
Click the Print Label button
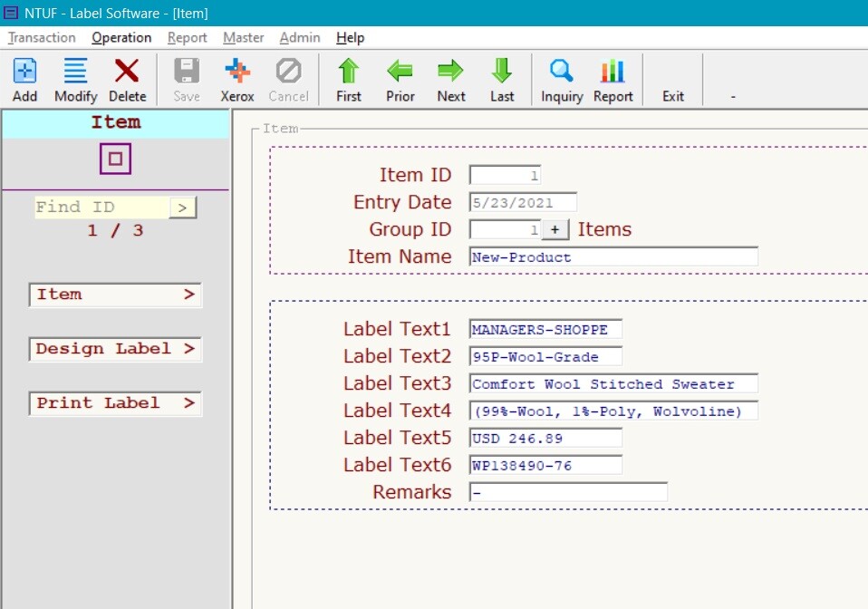pos(114,403)
